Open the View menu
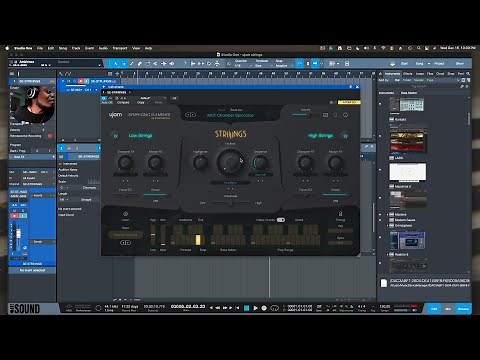The image size is (480, 360). (136, 48)
